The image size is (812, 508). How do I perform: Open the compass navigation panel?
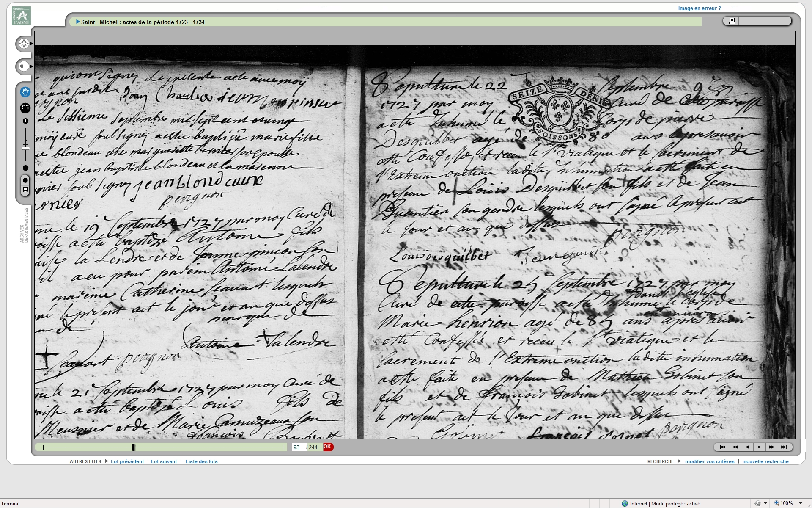click(x=24, y=44)
